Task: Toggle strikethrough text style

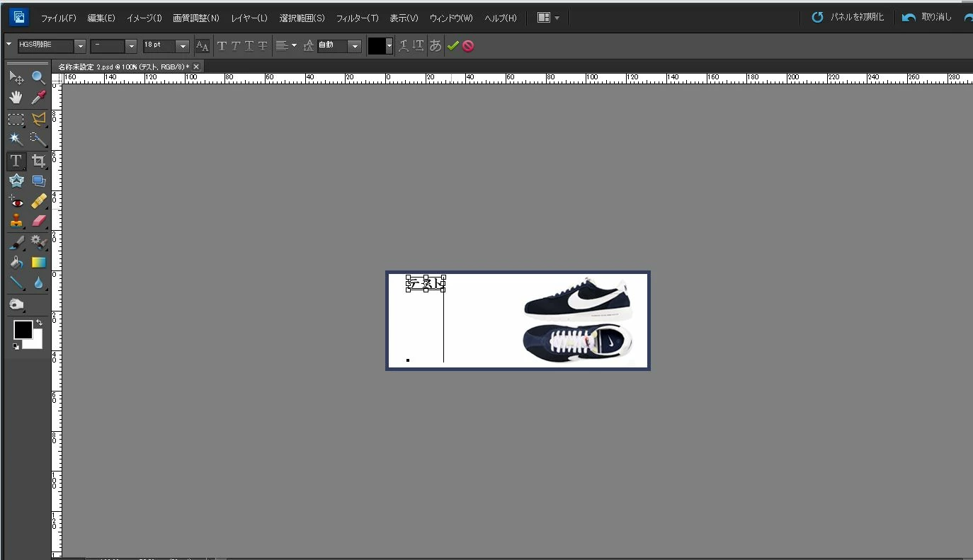Action: [x=263, y=46]
